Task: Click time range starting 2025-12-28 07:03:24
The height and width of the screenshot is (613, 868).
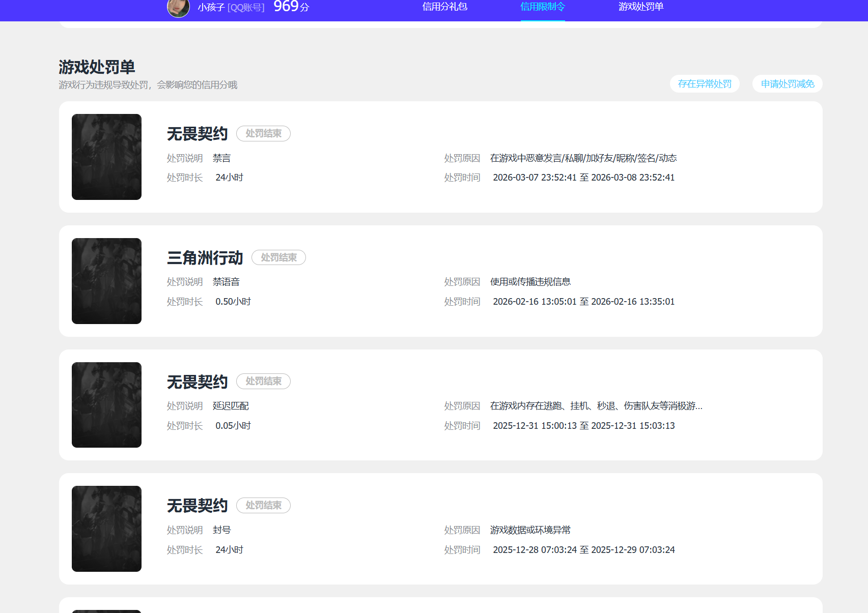Action: click(584, 550)
